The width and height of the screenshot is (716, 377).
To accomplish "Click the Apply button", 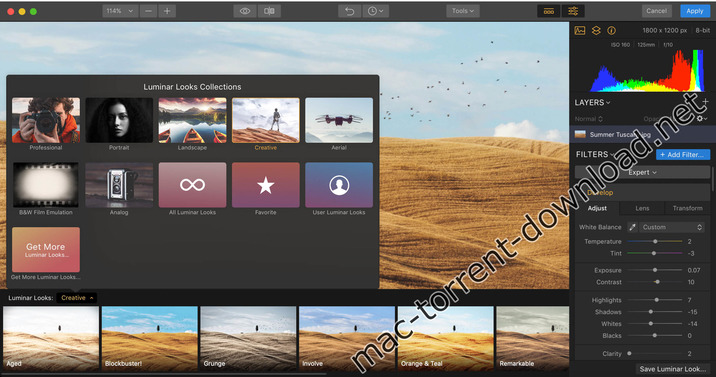I will pyautogui.click(x=695, y=11).
